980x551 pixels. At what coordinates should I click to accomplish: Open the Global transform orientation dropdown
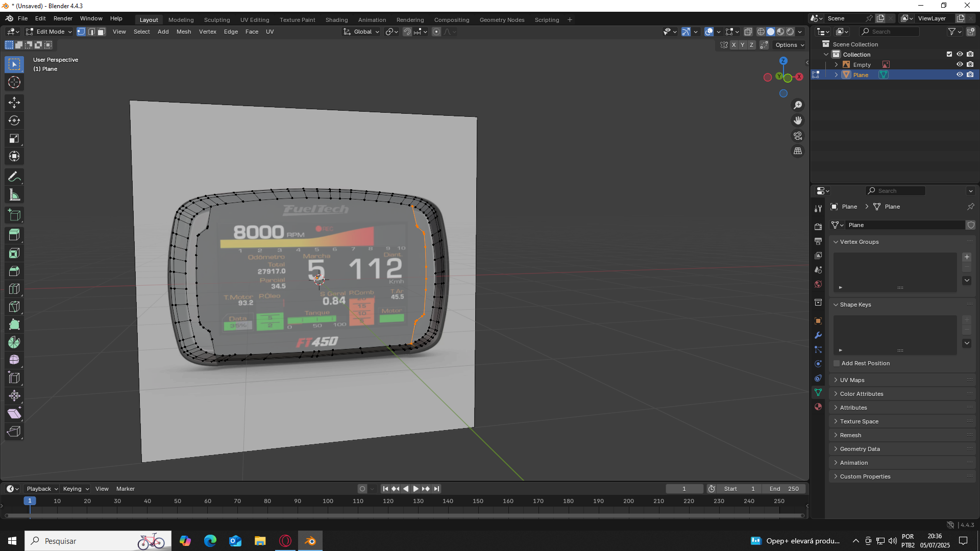click(x=362, y=32)
